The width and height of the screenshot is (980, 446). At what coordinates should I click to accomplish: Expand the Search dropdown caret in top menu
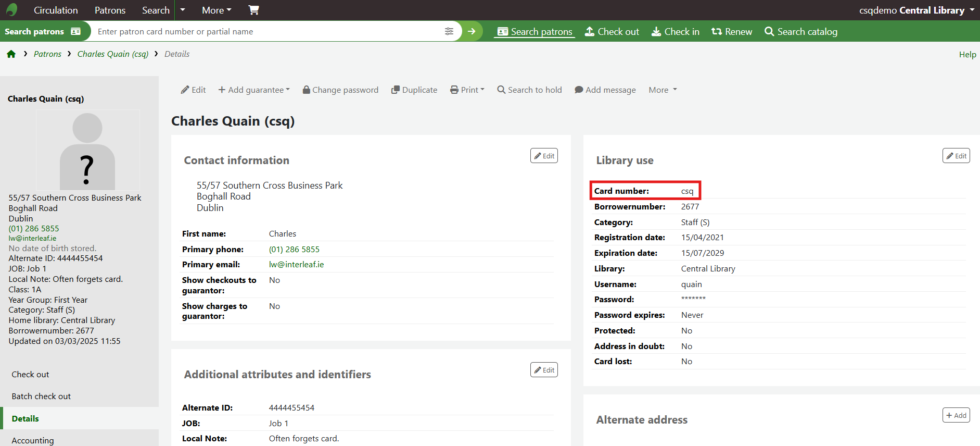click(x=183, y=10)
